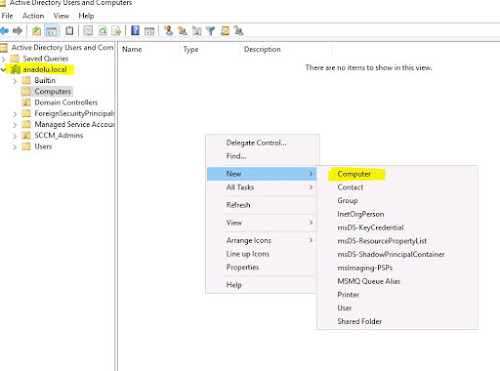500x371 pixels.
Task: Choose Find... in the context menu
Action: pyautogui.click(x=262, y=156)
